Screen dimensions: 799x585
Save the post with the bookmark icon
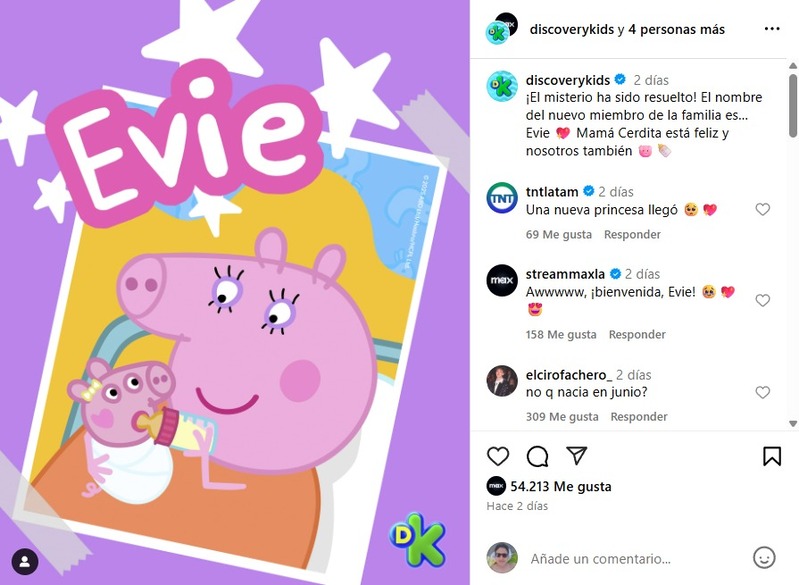click(x=772, y=456)
